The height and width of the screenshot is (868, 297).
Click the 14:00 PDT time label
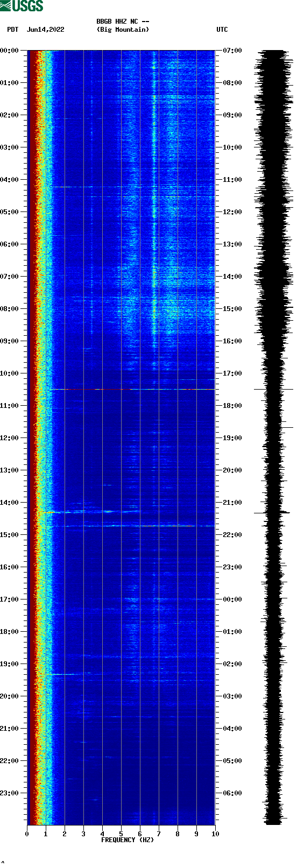tap(10, 503)
